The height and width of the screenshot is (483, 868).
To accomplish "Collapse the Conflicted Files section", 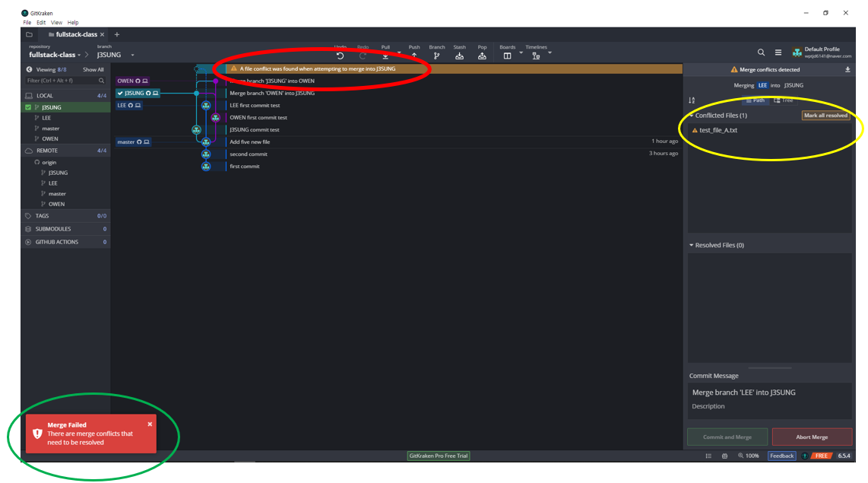I will point(692,115).
